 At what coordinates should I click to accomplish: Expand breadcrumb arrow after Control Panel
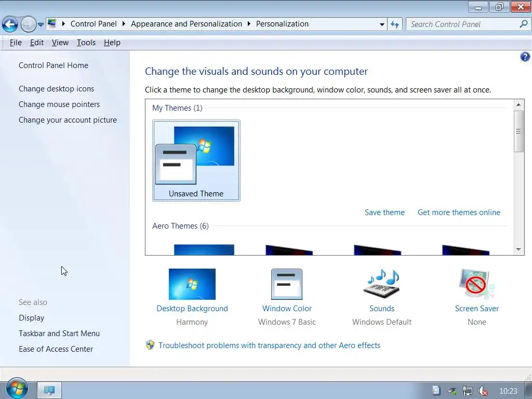point(124,24)
